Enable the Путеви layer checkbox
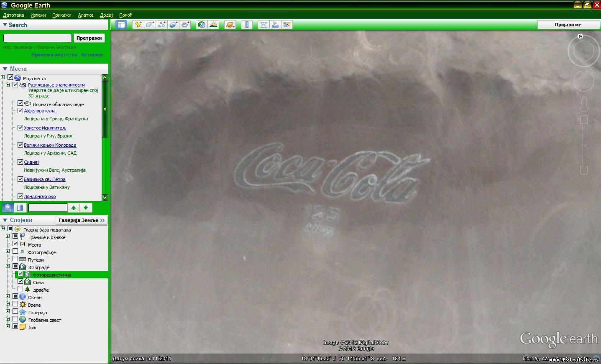Image resolution: width=601 pixels, height=364 pixels. [x=15, y=259]
